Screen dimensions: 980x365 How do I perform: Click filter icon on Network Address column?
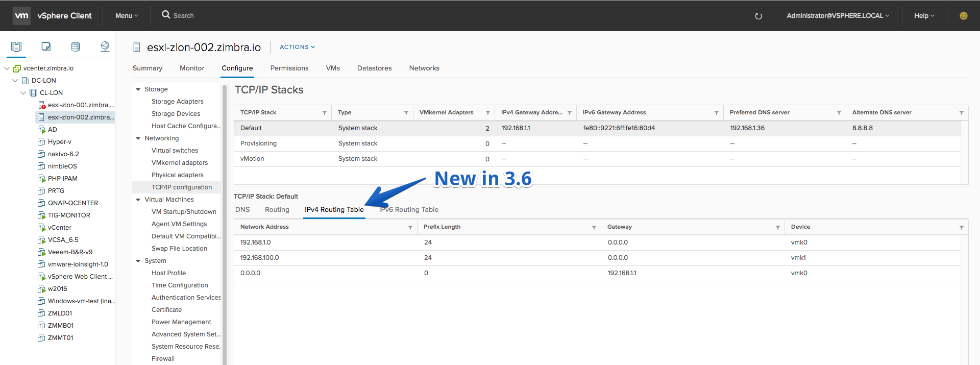(x=410, y=228)
